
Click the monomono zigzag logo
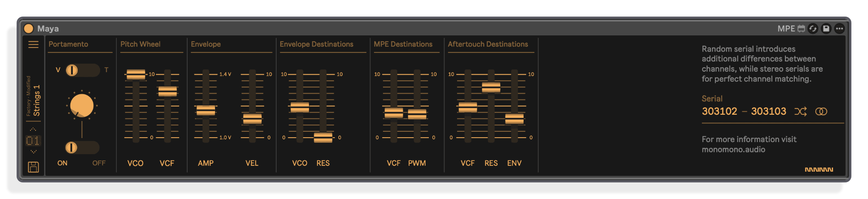(819, 170)
